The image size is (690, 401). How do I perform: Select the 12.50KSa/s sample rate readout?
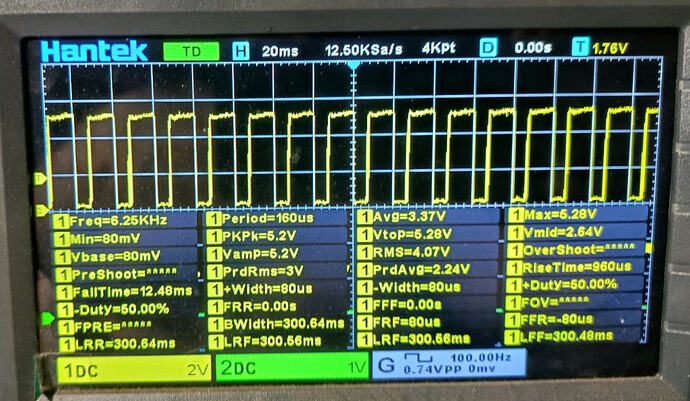[x=363, y=50]
